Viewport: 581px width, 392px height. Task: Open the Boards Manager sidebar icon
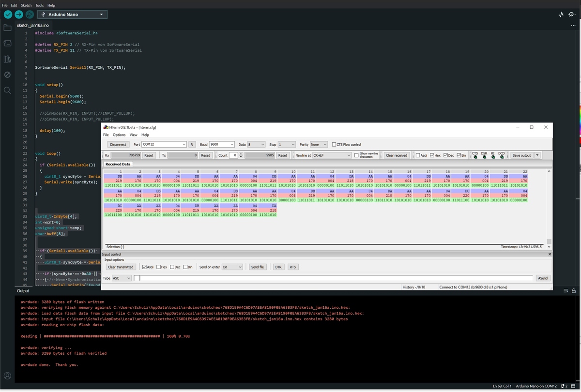pyautogui.click(x=7, y=43)
